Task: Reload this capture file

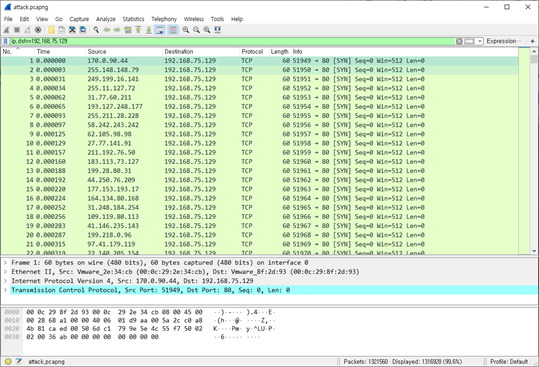Action: 83,30
